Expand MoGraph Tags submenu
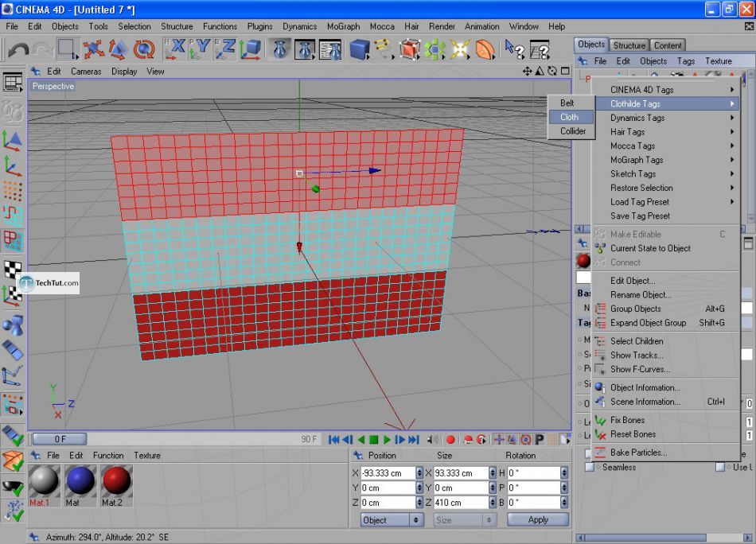This screenshot has width=756, height=544. tap(666, 160)
